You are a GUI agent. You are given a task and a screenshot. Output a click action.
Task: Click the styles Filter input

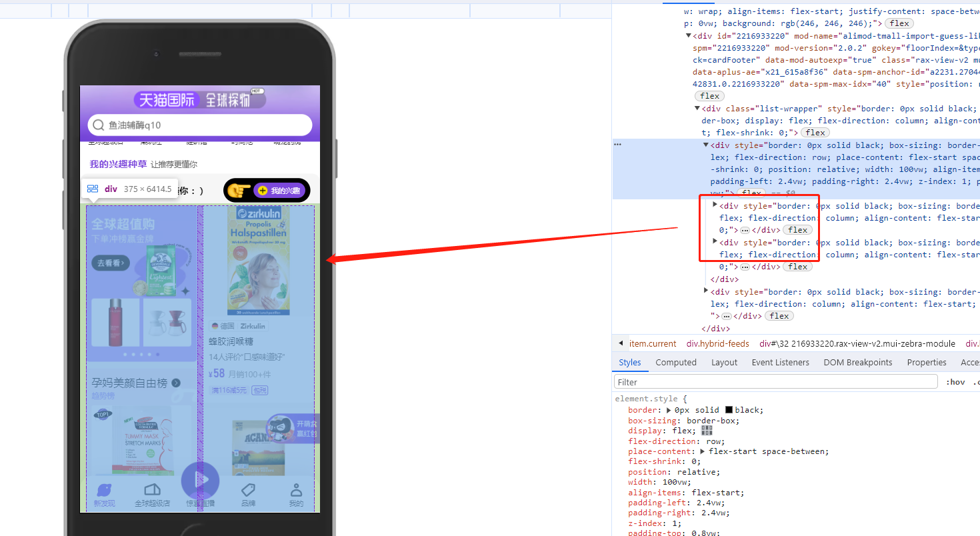click(x=775, y=382)
